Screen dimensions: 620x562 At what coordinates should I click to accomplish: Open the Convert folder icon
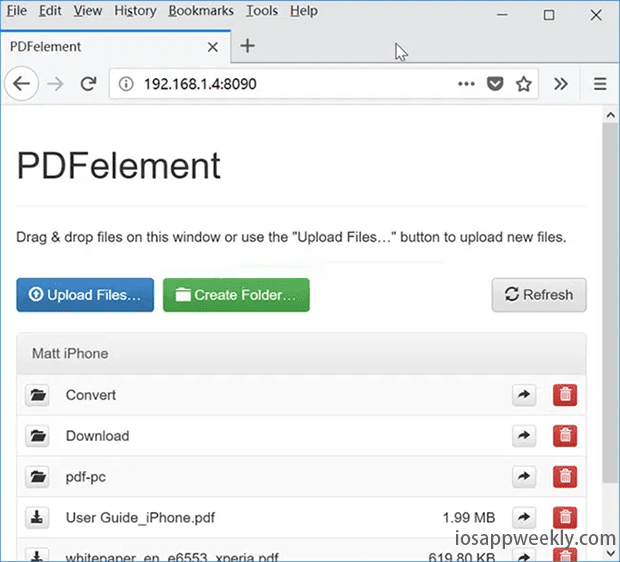(37, 395)
